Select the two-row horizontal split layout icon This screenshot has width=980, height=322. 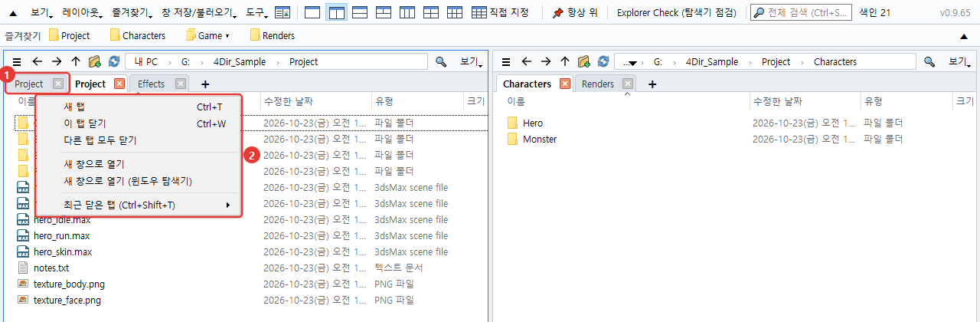click(360, 12)
